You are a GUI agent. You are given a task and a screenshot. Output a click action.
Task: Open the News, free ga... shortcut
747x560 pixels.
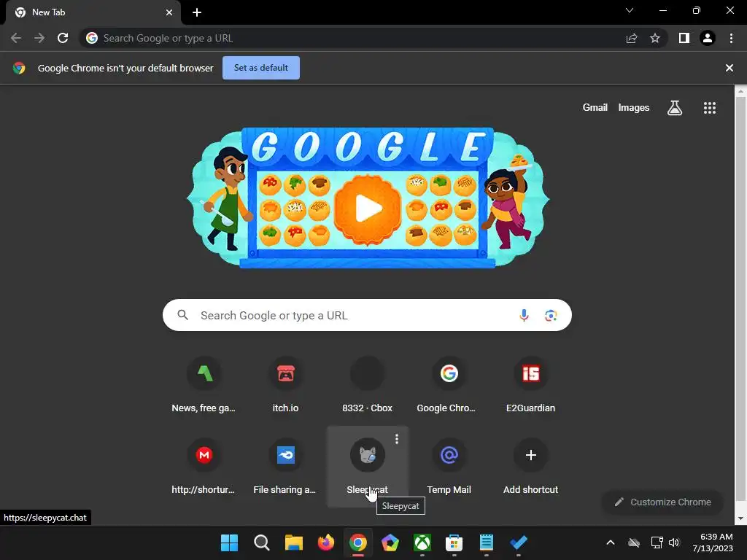tap(204, 386)
